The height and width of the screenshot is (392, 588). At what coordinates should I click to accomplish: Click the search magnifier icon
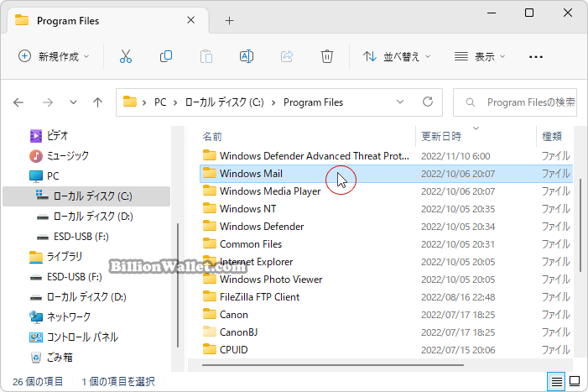click(x=471, y=102)
